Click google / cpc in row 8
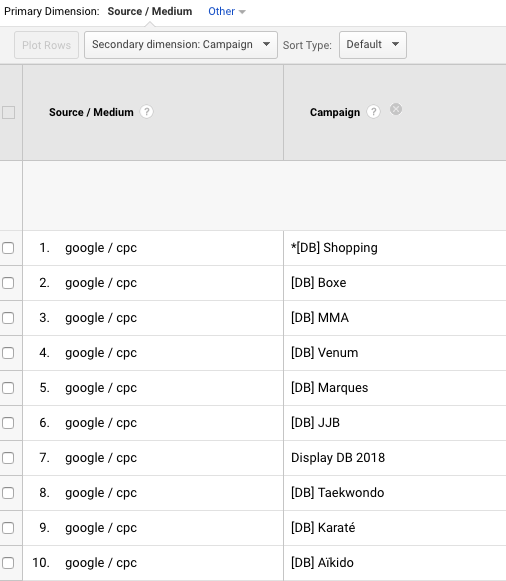The height and width of the screenshot is (581, 506). pos(101,493)
